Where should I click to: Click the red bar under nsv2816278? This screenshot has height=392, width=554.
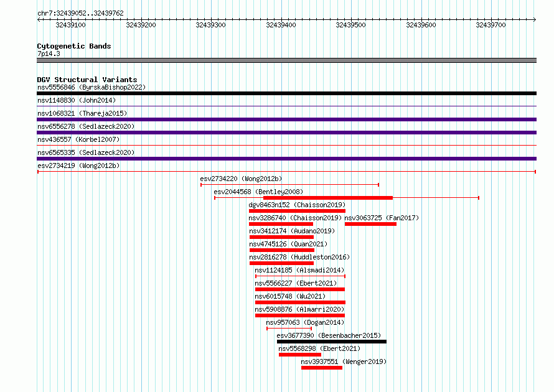coord(281,263)
